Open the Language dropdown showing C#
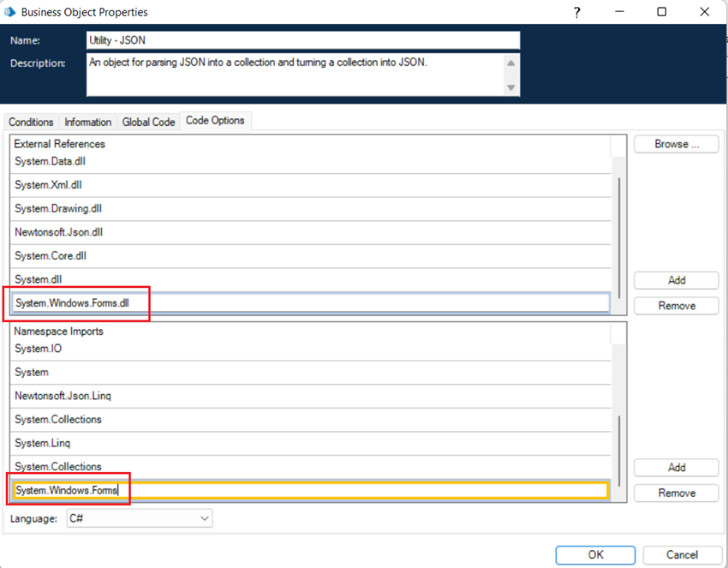Screen dimensions: 728x568 pyautogui.click(x=140, y=518)
